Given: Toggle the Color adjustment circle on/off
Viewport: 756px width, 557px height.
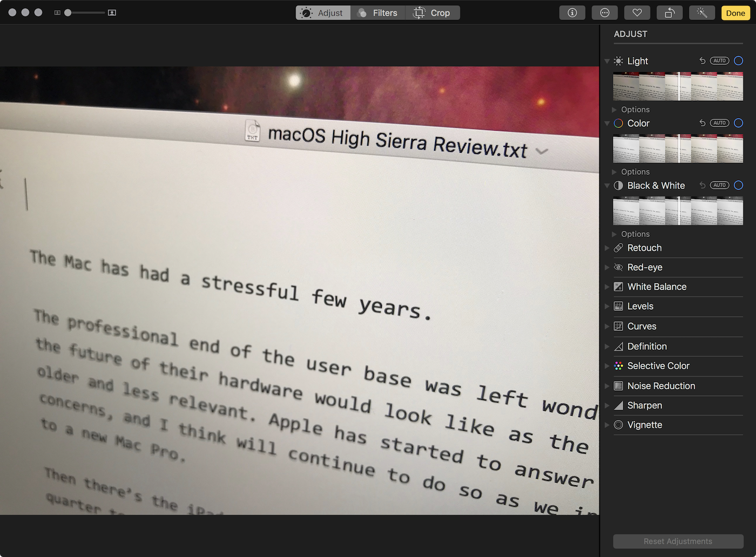Looking at the screenshot, I should click(739, 123).
